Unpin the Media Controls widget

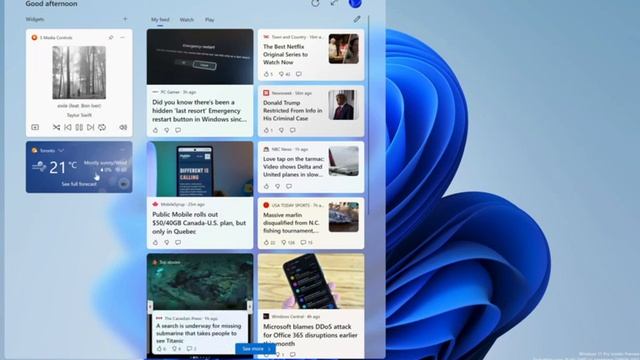click(111, 38)
